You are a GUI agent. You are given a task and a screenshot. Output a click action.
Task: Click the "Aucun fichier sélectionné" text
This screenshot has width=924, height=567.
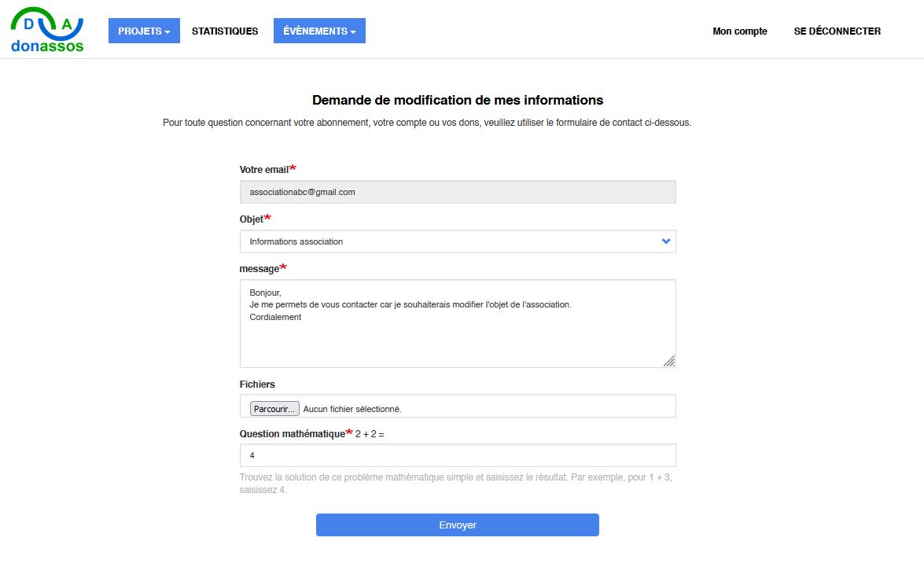pyautogui.click(x=352, y=409)
